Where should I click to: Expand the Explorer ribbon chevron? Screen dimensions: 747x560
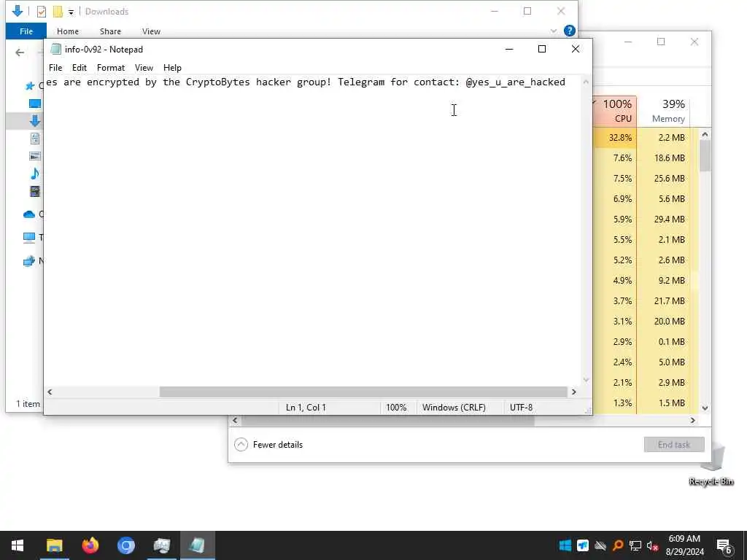(x=553, y=31)
